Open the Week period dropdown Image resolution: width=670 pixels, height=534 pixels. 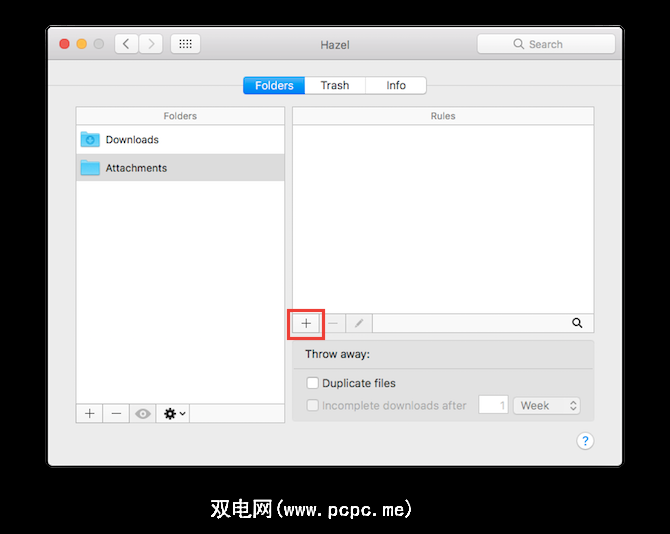pos(547,405)
